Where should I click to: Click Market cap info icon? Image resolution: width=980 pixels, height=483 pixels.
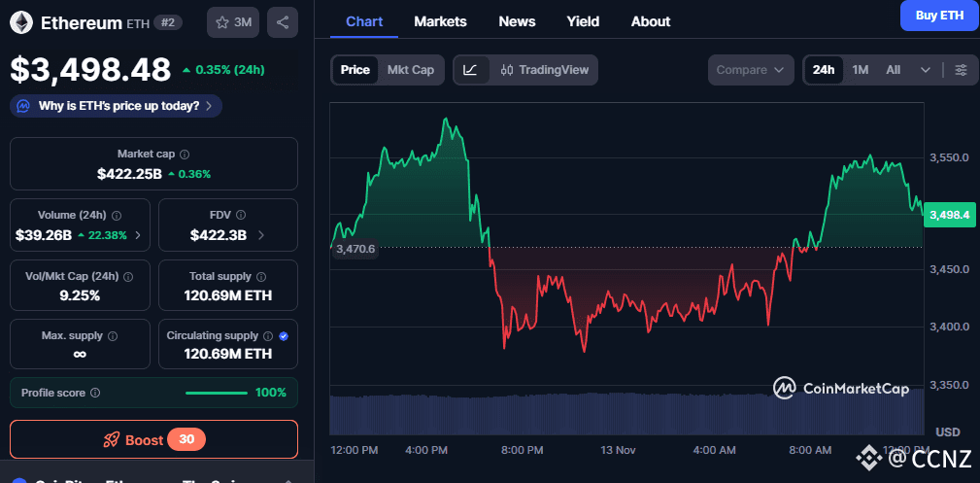pyautogui.click(x=185, y=155)
